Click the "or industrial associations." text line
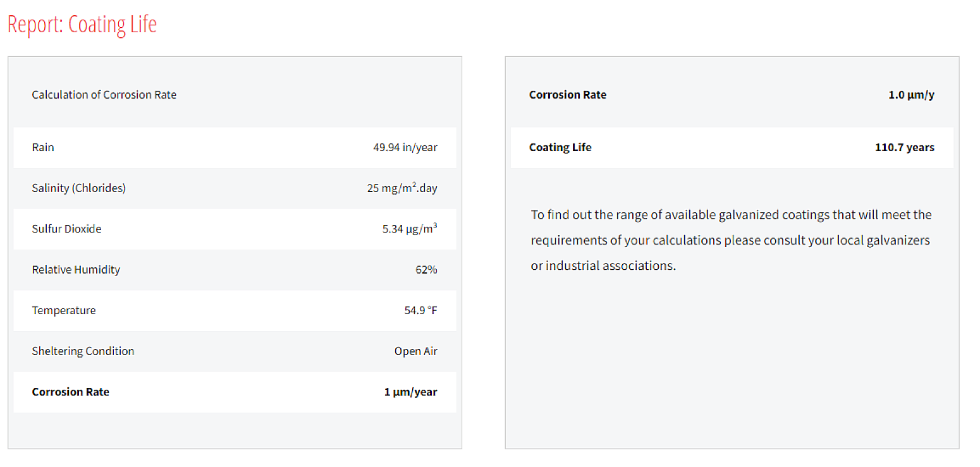The height and width of the screenshot is (467, 980). (x=603, y=266)
